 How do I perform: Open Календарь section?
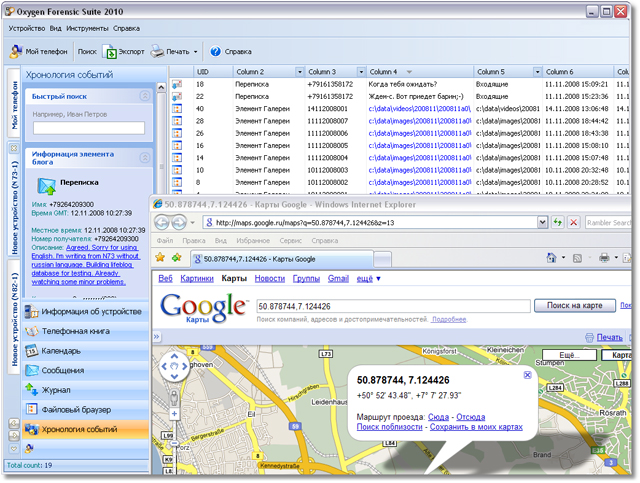[x=86, y=351]
